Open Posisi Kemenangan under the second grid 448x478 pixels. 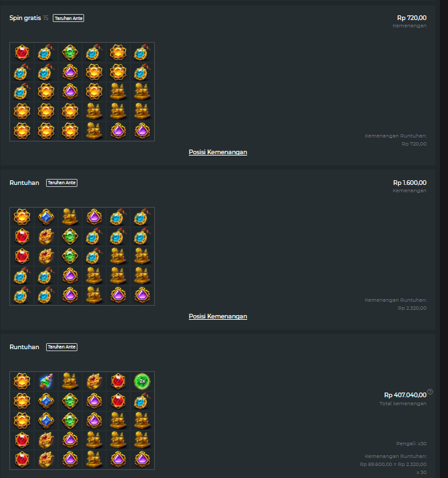tap(218, 316)
